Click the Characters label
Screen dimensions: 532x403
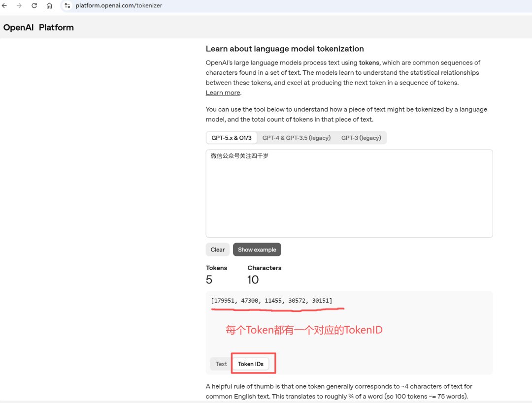click(x=265, y=268)
